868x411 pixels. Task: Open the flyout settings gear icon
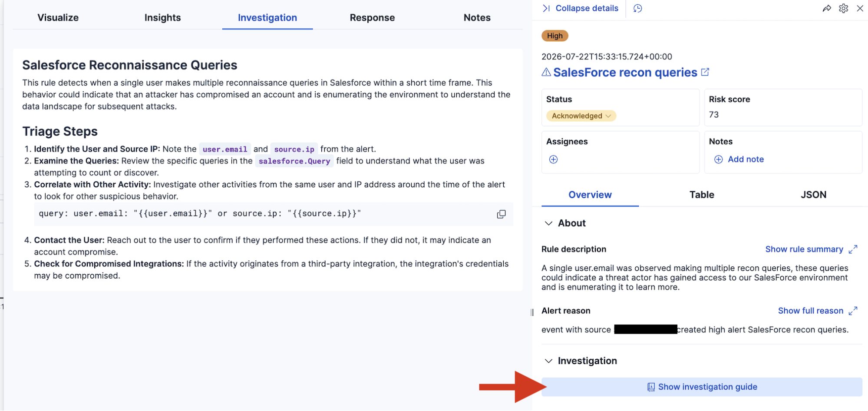point(843,8)
